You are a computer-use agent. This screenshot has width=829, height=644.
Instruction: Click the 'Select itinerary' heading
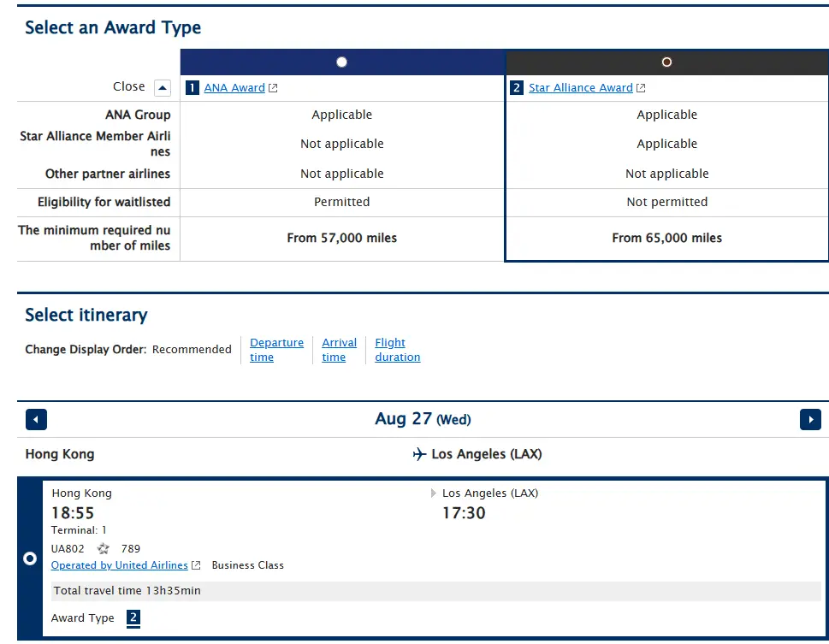(86, 315)
